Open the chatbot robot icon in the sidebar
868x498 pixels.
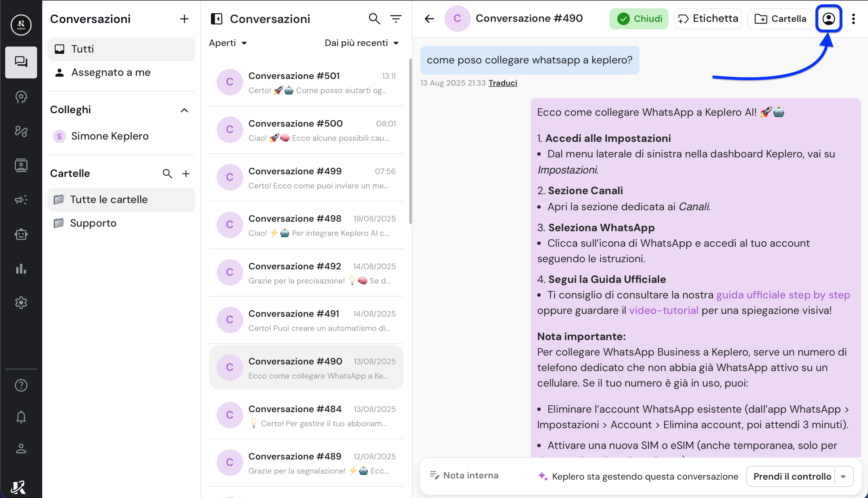[x=21, y=234]
